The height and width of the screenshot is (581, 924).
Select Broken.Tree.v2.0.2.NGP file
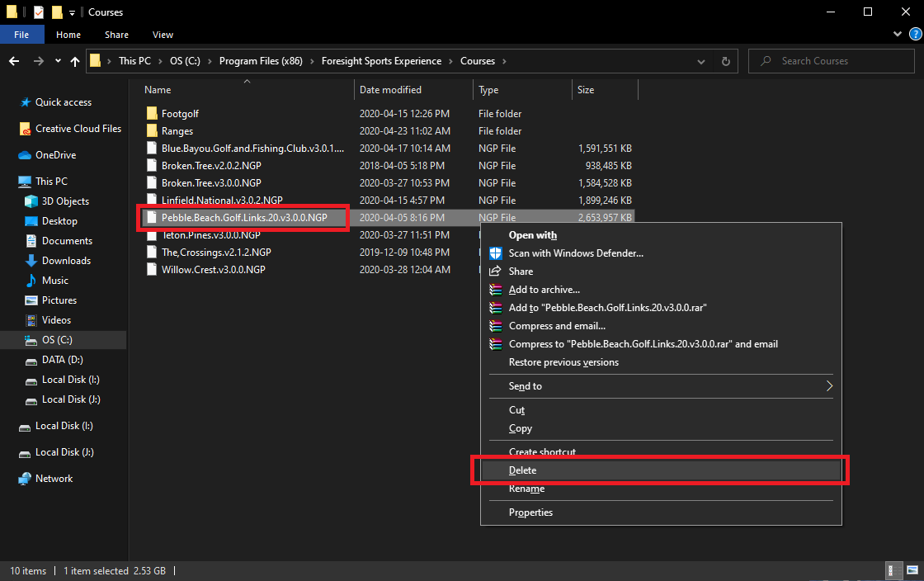pos(211,166)
